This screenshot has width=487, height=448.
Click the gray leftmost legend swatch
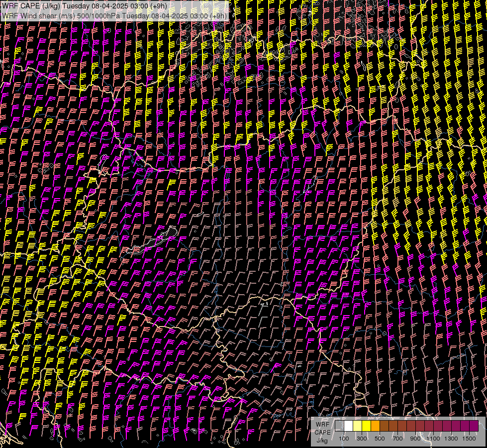[x=339, y=426]
